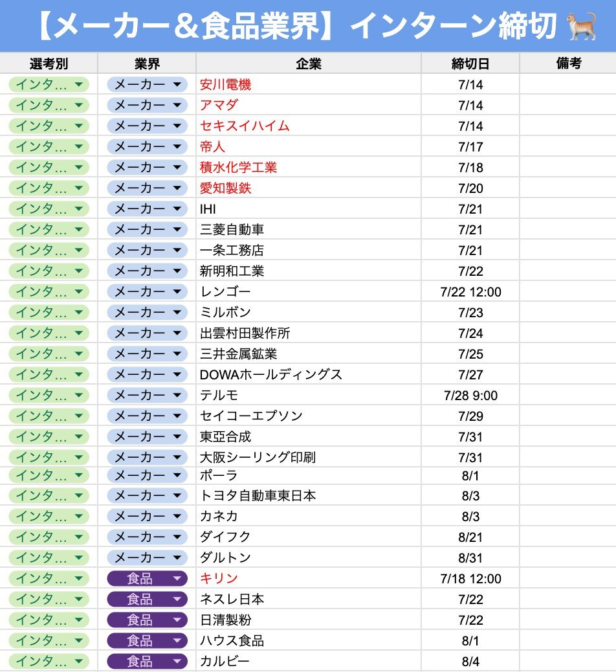Viewport: 616px width, 672px height.
Task: Expand the インタ… dropdown in the ポーラ row
Action: point(49,475)
